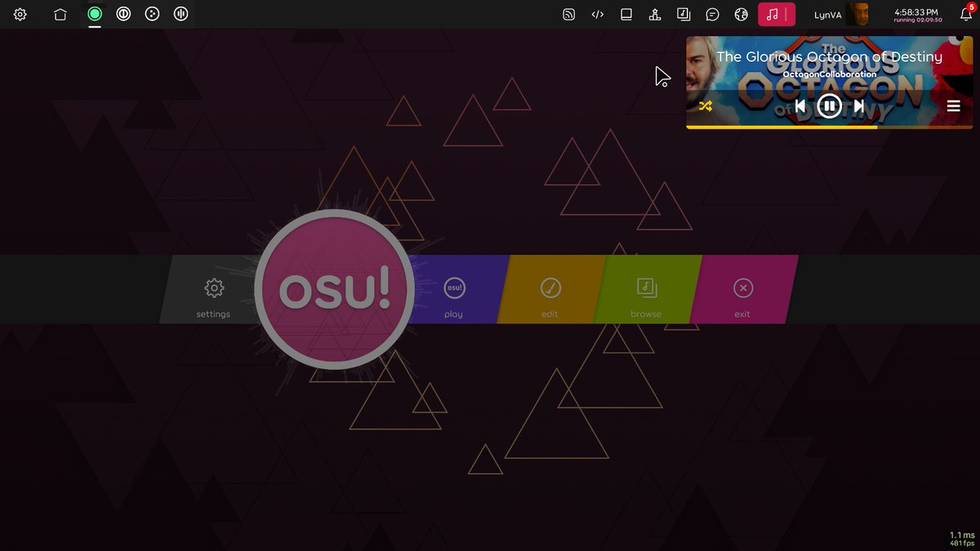This screenshot has width=980, height=551.
Task: Pause the currently playing song
Action: pos(829,106)
